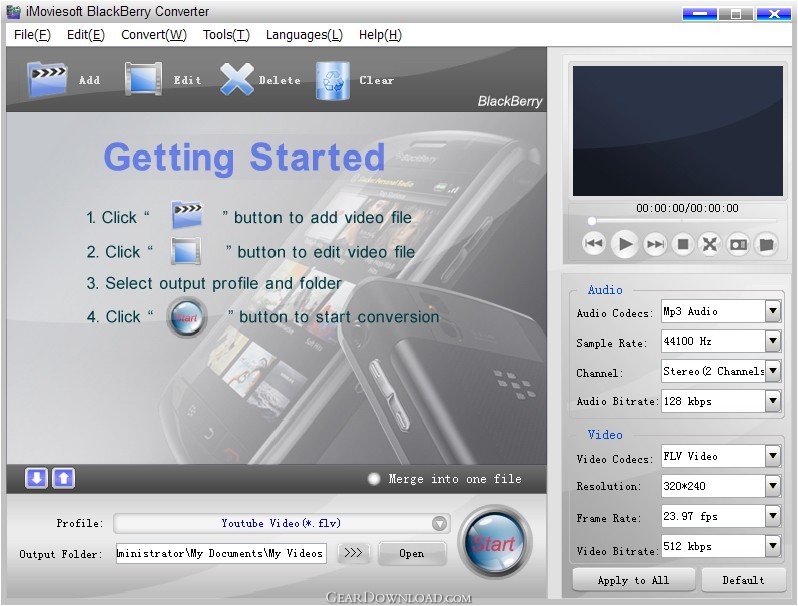The width and height of the screenshot is (798, 606).
Task: Open the Convert menu
Action: click(x=154, y=35)
